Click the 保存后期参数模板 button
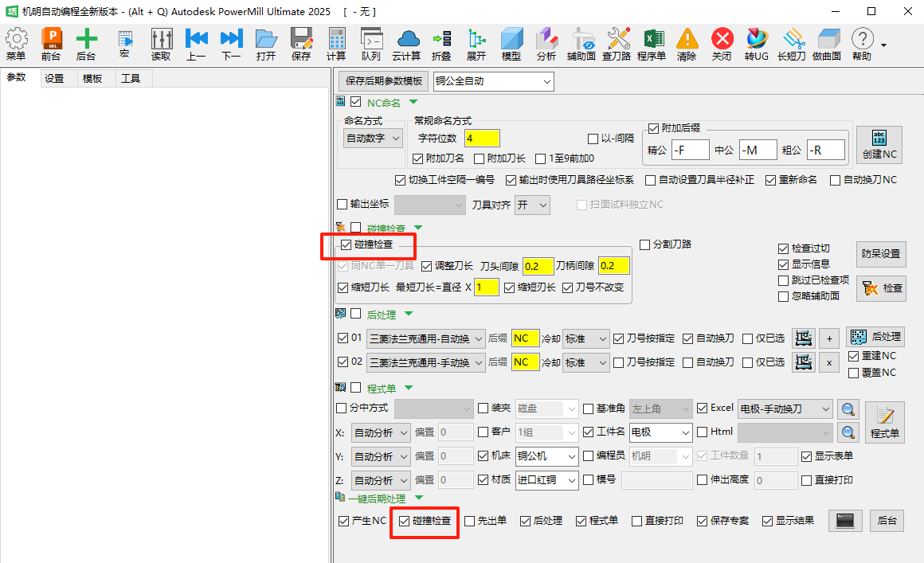 click(384, 81)
